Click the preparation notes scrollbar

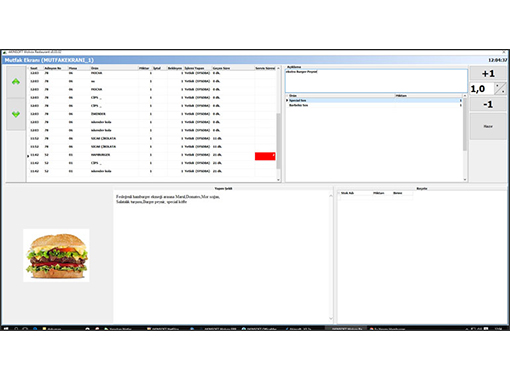tap(331, 257)
